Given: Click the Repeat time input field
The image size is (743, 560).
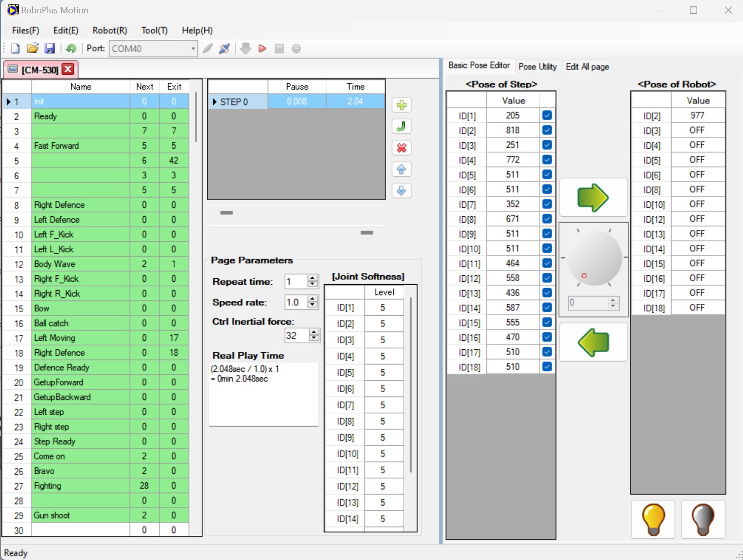Looking at the screenshot, I should pyautogui.click(x=296, y=282).
